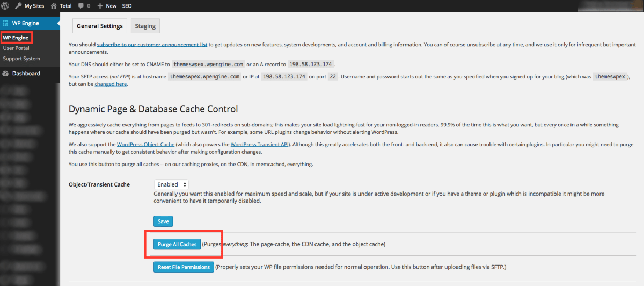
Task: Click the home icon beside Total
Action: pos(54,6)
